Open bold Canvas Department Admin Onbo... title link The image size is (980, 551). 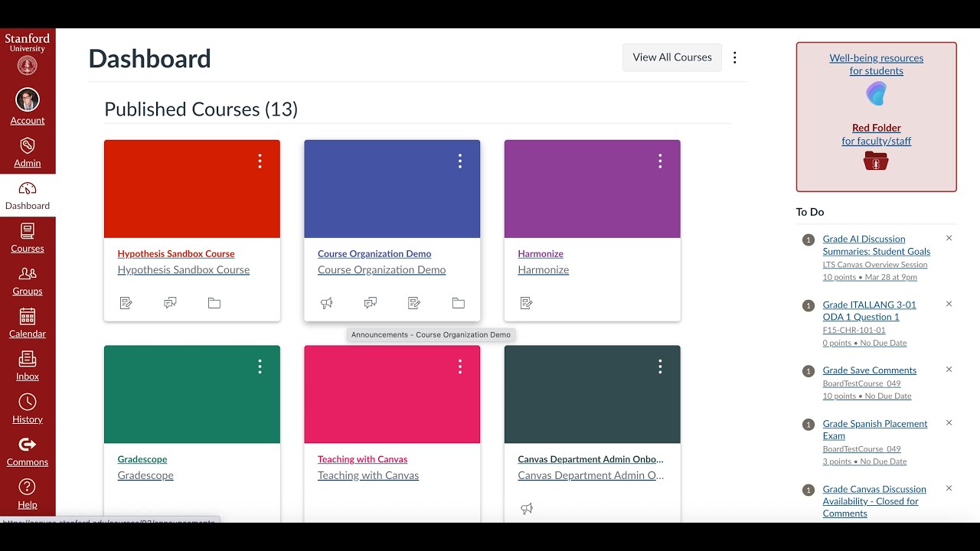(x=590, y=460)
